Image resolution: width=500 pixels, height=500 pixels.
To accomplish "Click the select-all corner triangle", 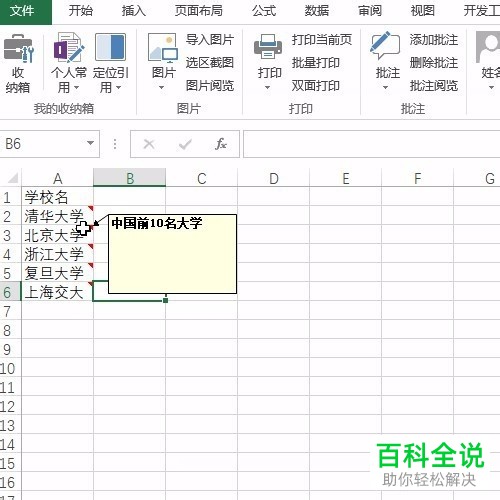I will coord(13,178).
